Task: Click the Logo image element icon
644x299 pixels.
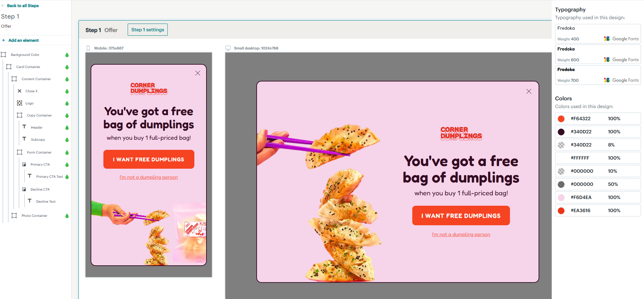Action: (x=20, y=103)
